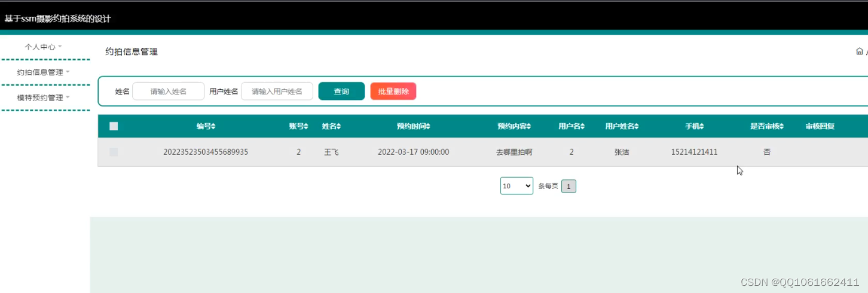Click the 基于ssm摄影约拍系统的设计 header title
Image resolution: width=868 pixels, height=293 pixels.
tap(57, 19)
